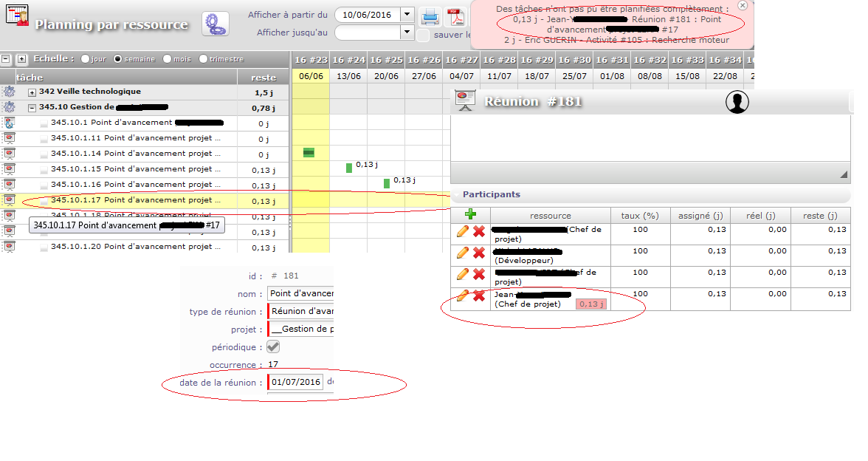Screen dimensions: 868x461
Task: Click the 'ressource' column header
Action: [x=550, y=216]
